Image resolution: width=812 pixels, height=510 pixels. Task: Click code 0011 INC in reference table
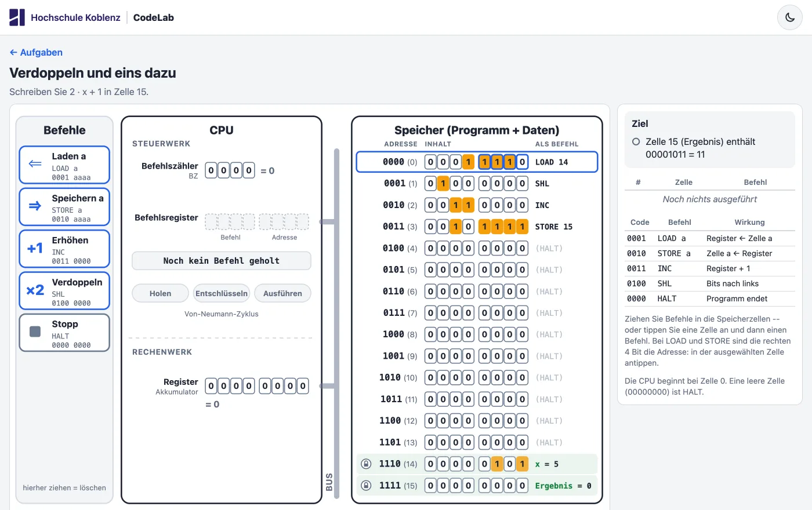710,268
